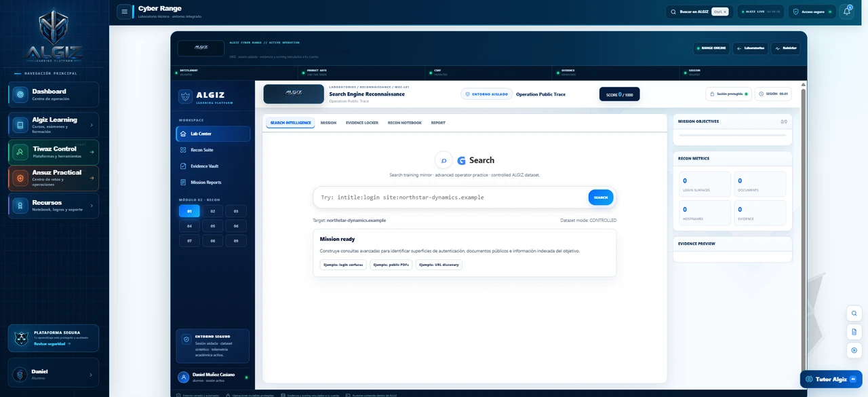Image resolution: width=868 pixels, height=397 pixels.
Task: Click the ALGIZ LIVE status pill
Action: coord(761,12)
